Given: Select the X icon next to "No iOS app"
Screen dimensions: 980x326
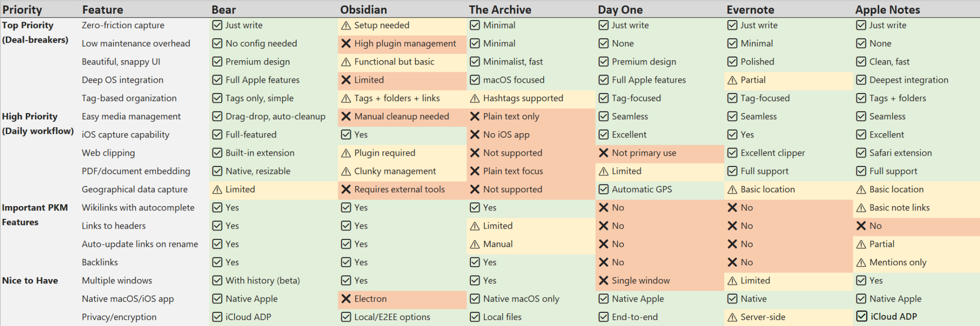Looking at the screenshot, I should click(x=475, y=135).
